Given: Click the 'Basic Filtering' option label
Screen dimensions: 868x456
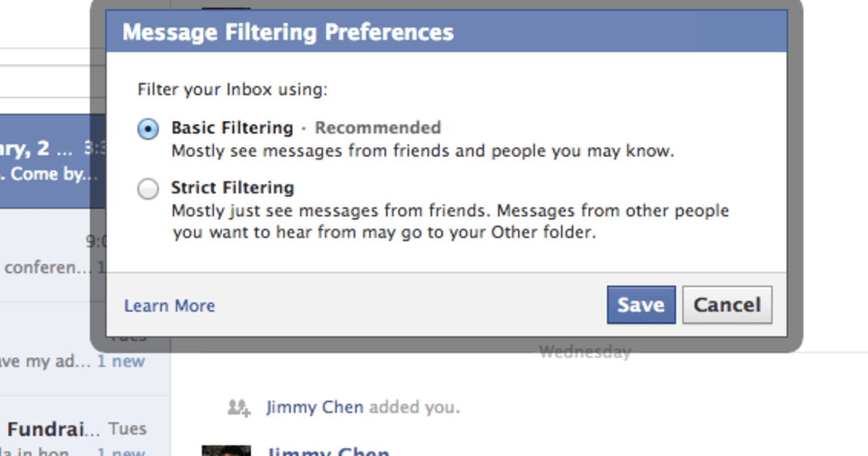Looking at the screenshot, I should point(232,128).
